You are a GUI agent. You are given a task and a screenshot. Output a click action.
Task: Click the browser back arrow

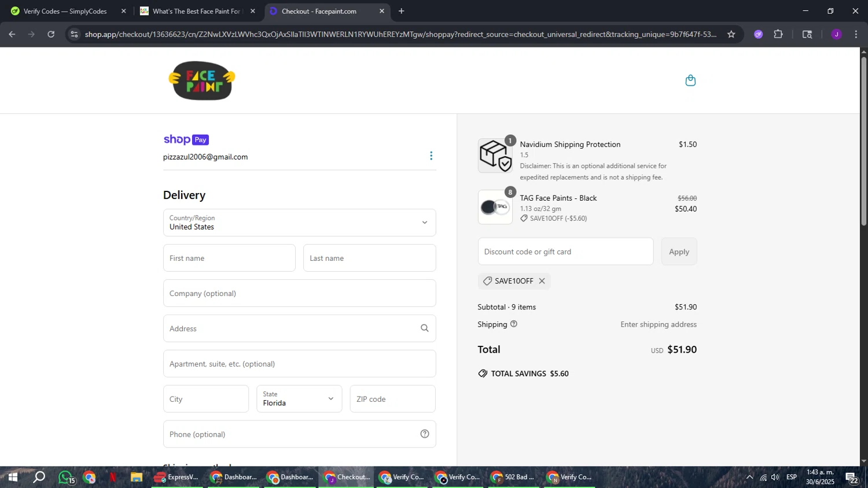(12, 34)
